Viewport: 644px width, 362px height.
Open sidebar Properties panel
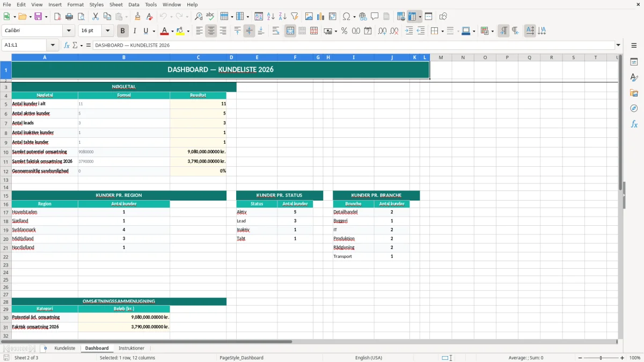pos(634,62)
